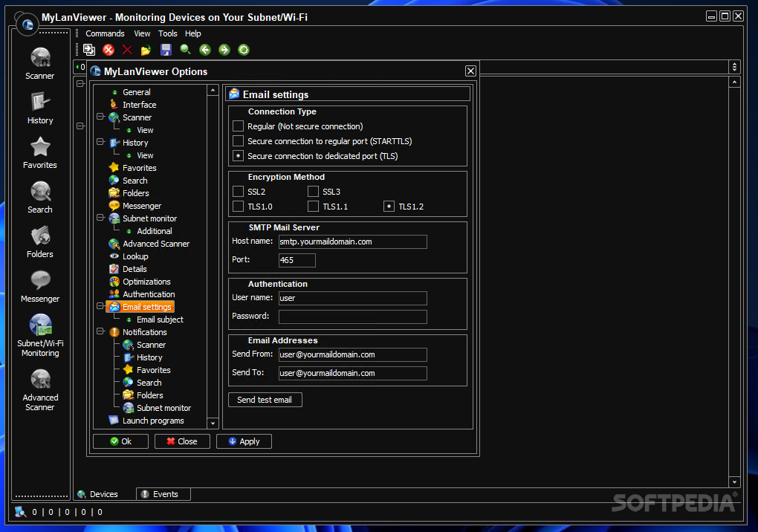Image resolution: width=758 pixels, height=532 pixels.
Task: Collapse the Scanner node in options tree
Action: [100, 117]
